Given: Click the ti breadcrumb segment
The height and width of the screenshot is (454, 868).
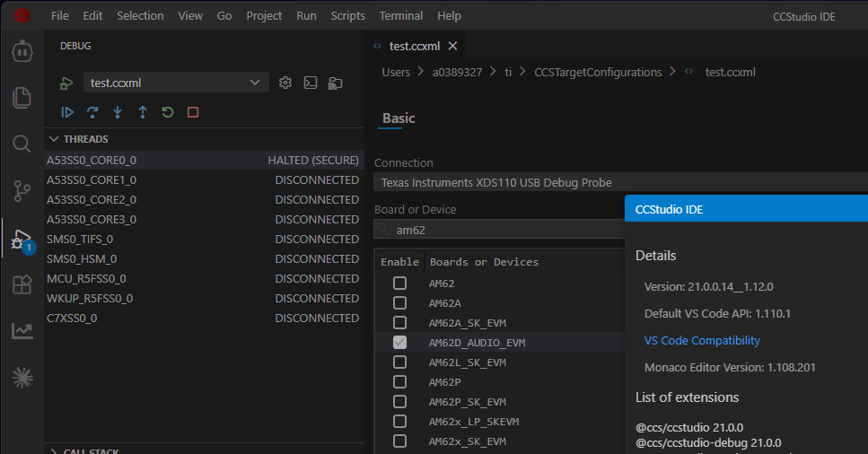Looking at the screenshot, I should click(508, 72).
